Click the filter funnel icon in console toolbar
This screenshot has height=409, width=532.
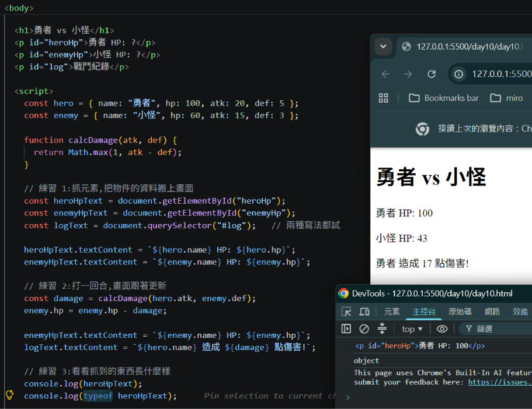pyautogui.click(x=469, y=328)
